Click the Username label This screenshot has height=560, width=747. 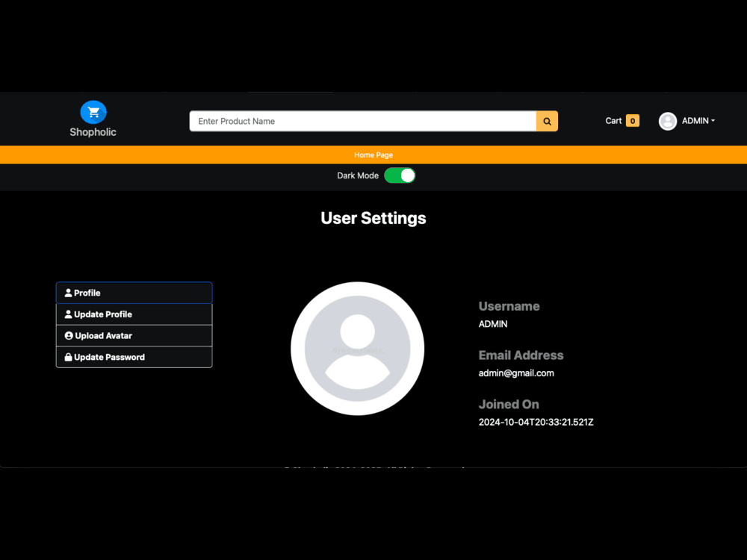click(x=509, y=306)
